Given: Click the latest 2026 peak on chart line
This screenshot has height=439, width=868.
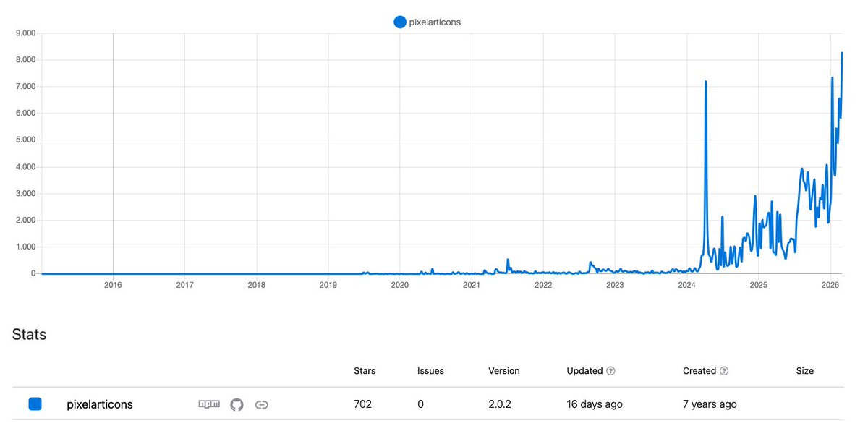Looking at the screenshot, I should point(842,53).
